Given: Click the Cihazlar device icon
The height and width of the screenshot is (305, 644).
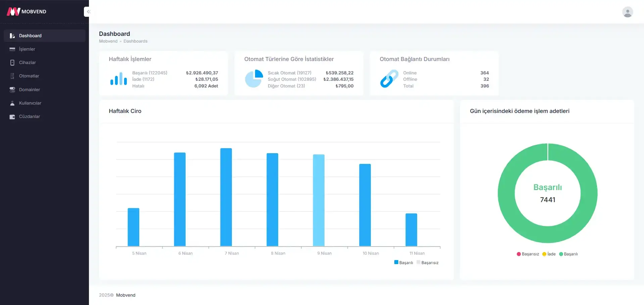Looking at the screenshot, I should pos(12,63).
